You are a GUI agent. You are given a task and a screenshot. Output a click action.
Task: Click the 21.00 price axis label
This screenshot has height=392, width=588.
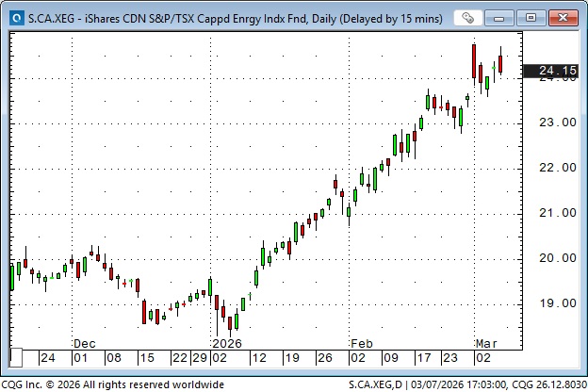pos(557,213)
